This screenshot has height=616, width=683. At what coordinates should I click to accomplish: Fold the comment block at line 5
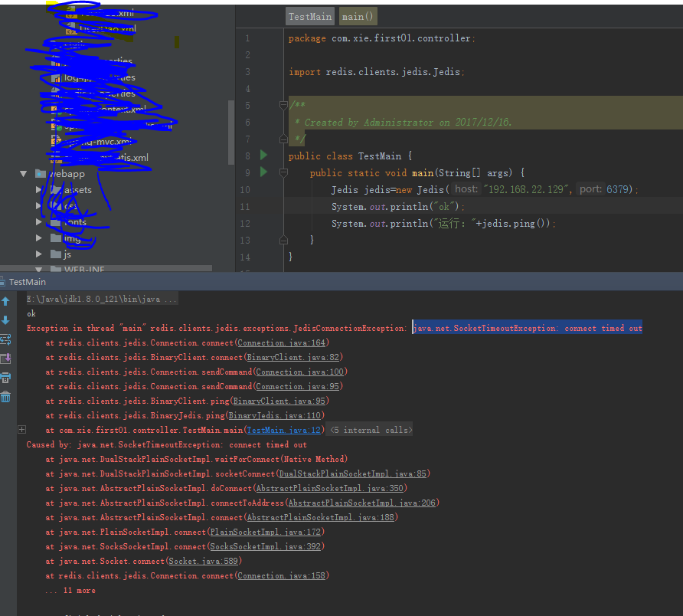pos(283,105)
